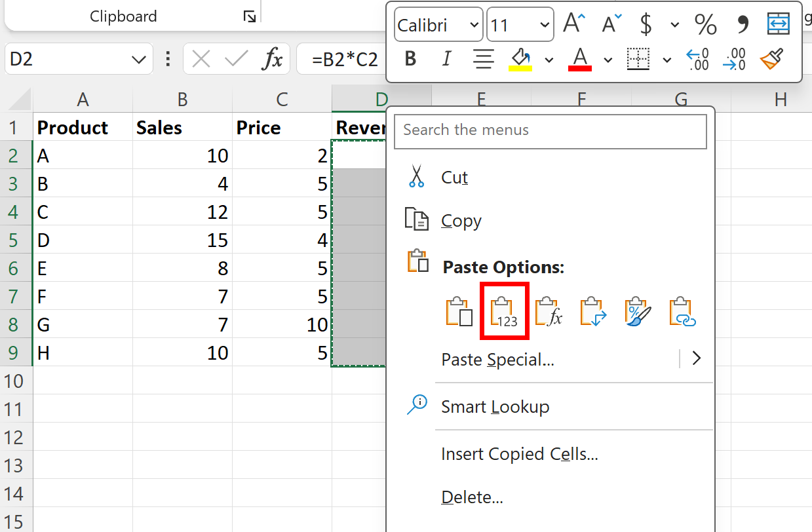Expand the Paste Special submenu arrow

pyautogui.click(x=697, y=358)
